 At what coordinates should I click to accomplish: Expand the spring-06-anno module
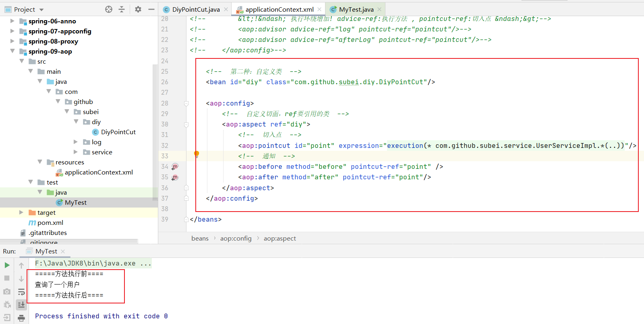[12, 21]
